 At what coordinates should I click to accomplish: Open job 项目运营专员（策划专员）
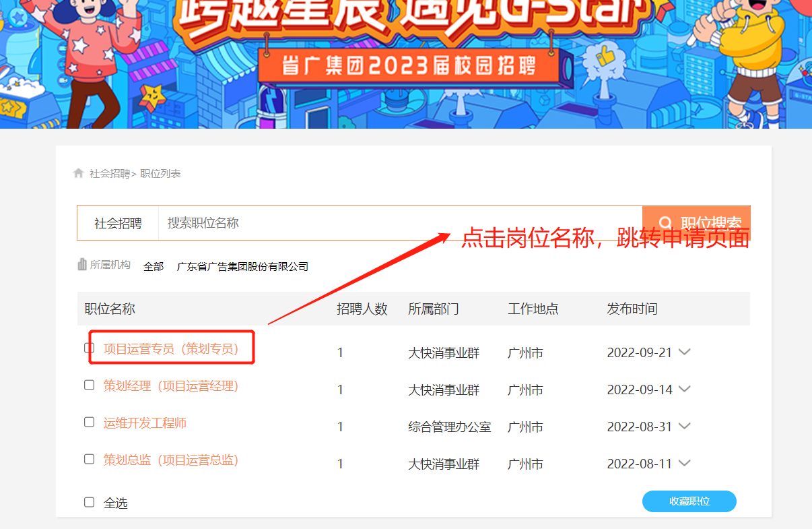[171, 349]
